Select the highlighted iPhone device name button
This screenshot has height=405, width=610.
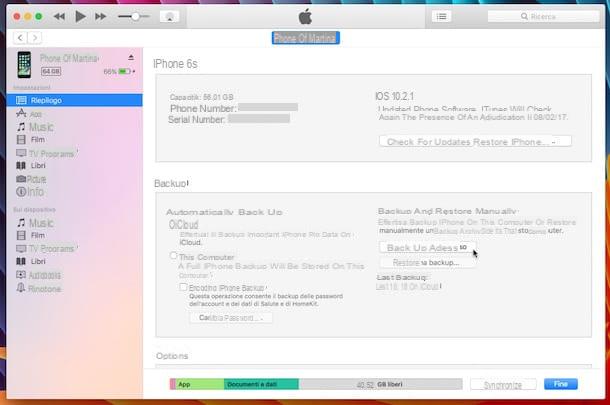[x=305, y=38]
